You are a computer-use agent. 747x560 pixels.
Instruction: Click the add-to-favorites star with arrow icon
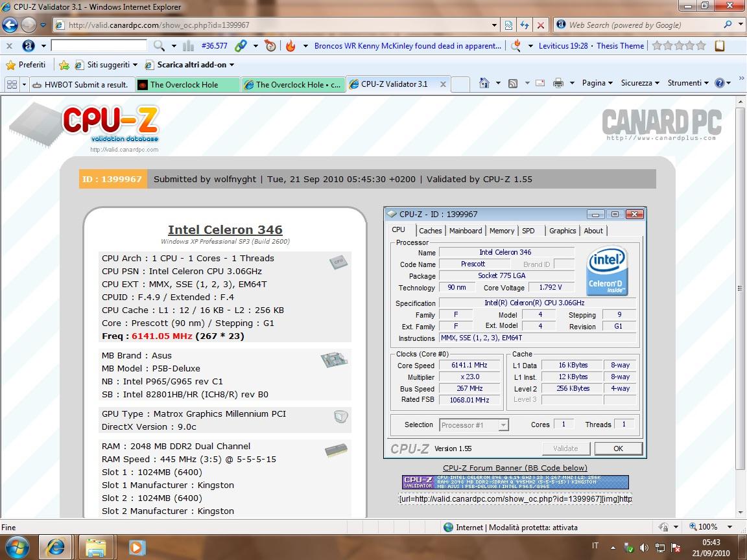[64, 65]
